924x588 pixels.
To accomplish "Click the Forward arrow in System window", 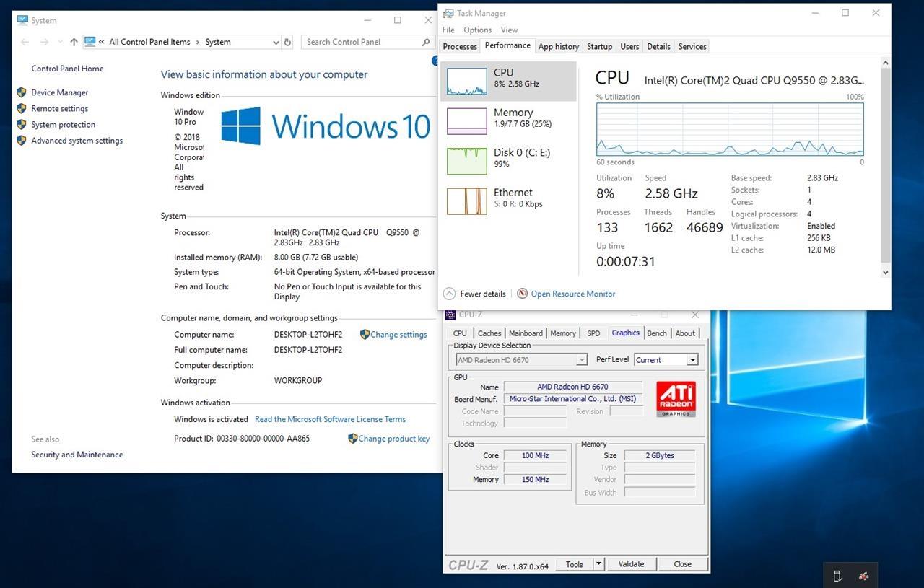I will [x=45, y=42].
